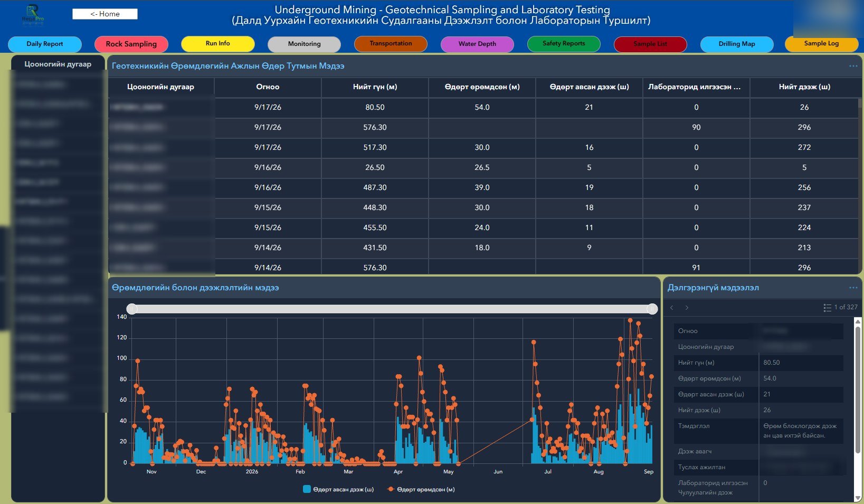The height and width of the screenshot is (504, 864).
Task: Go to previous record in detail panel
Action: [x=672, y=308]
